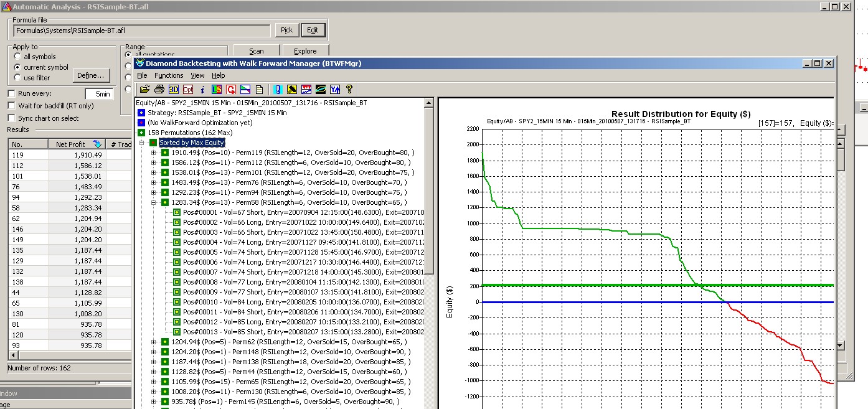Click the Formula file path field

[141, 30]
